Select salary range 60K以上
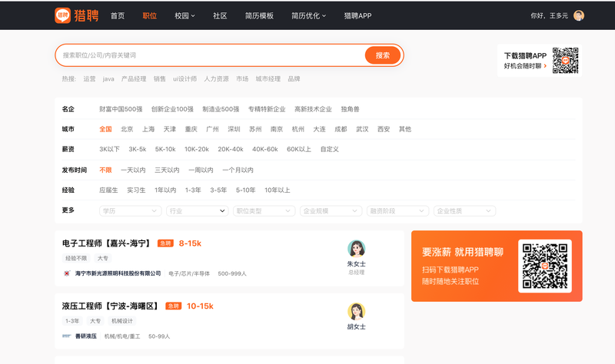Screen dimensions: 615x364 pyautogui.click(x=299, y=149)
